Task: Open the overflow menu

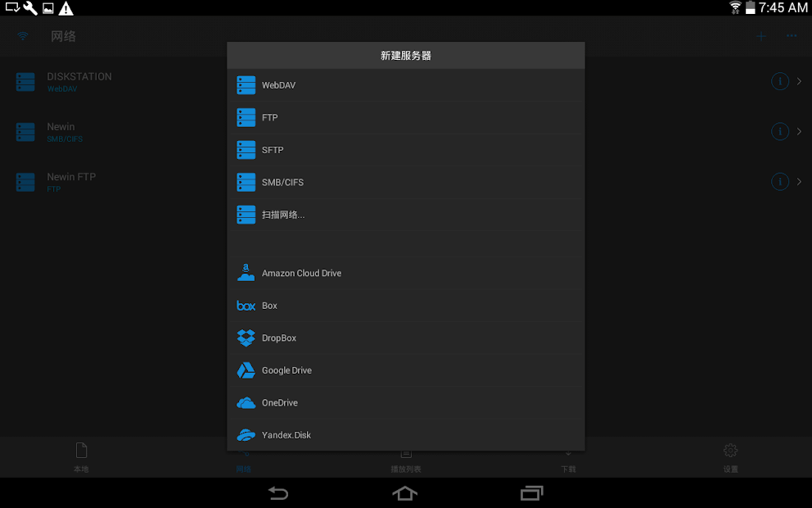Action: (x=791, y=36)
